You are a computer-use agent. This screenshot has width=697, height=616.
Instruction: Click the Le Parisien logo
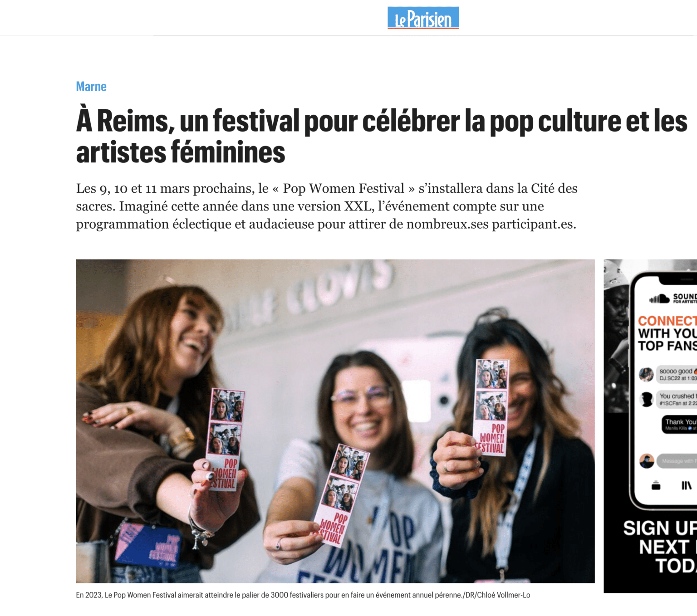point(423,18)
